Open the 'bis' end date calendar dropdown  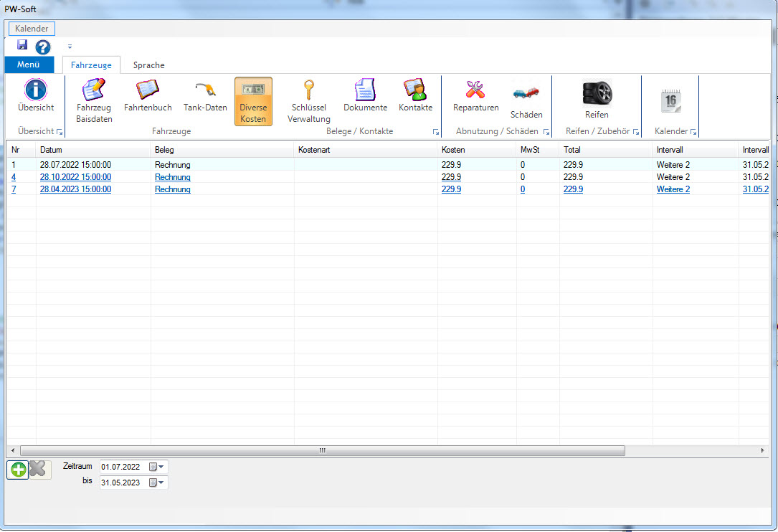pyautogui.click(x=156, y=483)
